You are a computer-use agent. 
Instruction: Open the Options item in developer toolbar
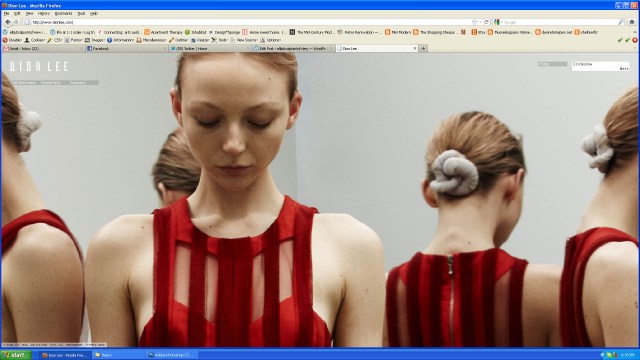coord(271,40)
